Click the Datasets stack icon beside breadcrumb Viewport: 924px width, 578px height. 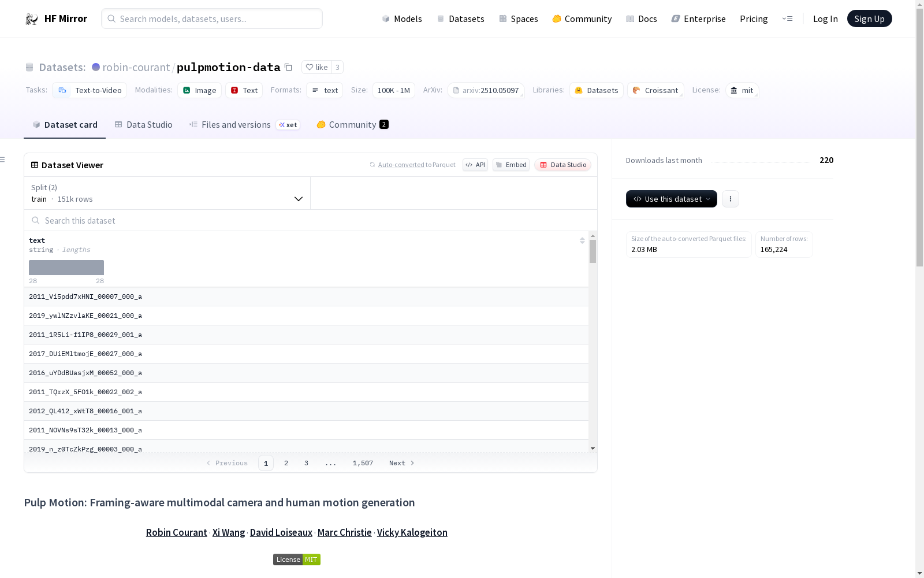tap(29, 68)
